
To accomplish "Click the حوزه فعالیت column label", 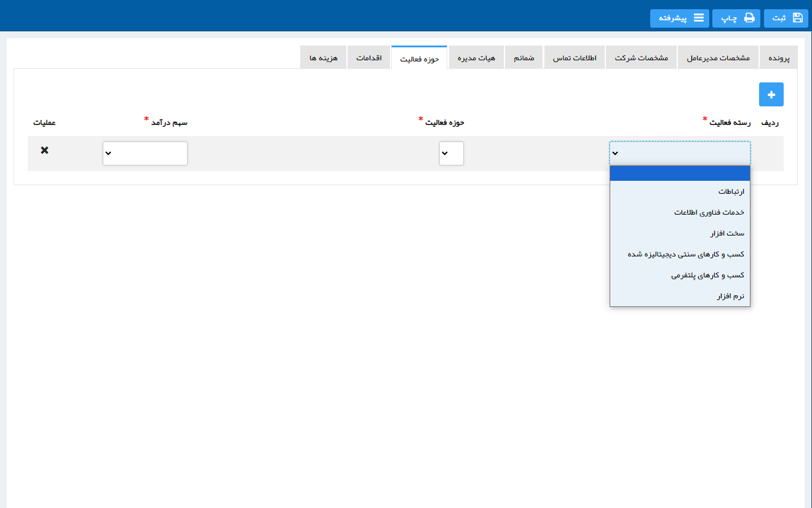I will (x=445, y=123).
